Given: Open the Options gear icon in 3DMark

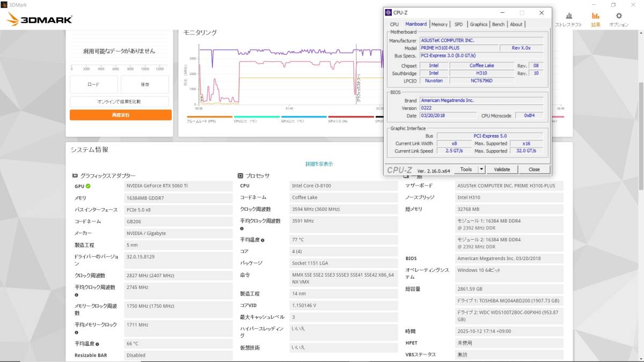Looking at the screenshot, I should click(x=619, y=17).
